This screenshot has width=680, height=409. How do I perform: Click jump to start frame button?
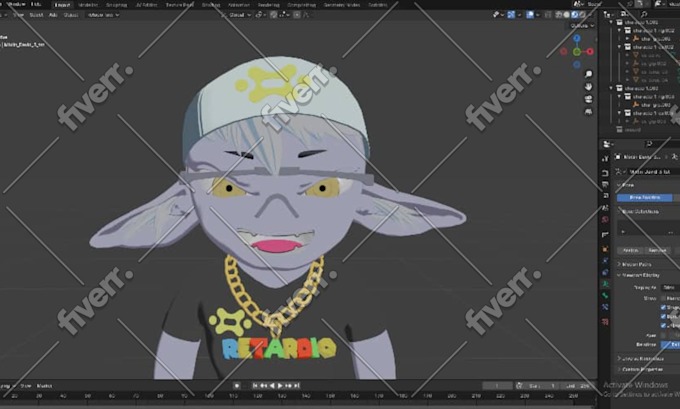pos(255,386)
